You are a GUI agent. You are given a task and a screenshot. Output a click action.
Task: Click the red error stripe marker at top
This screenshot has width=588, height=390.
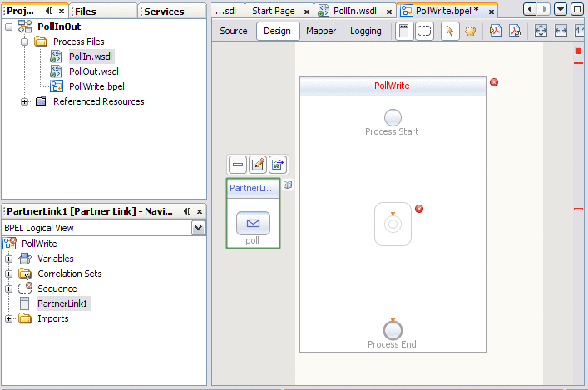[578, 51]
